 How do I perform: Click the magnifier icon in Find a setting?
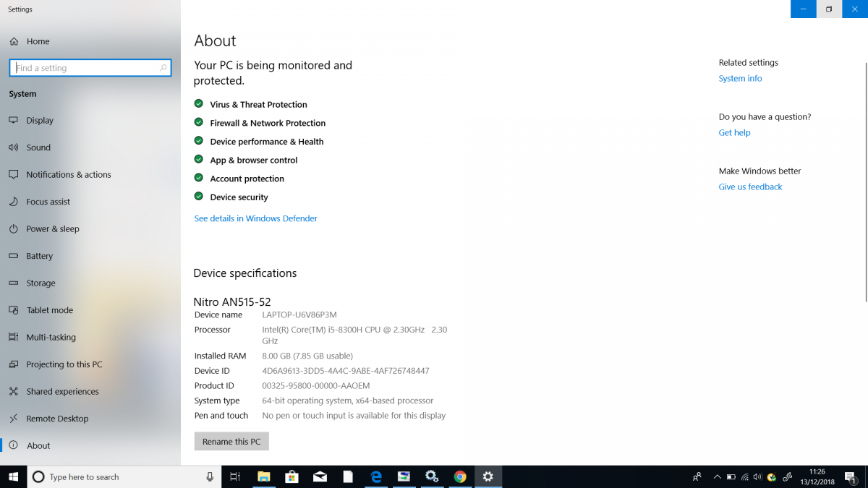tap(163, 68)
